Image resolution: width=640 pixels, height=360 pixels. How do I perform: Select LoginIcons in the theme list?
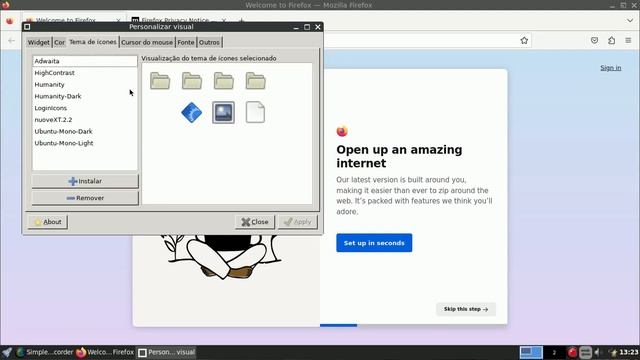click(x=85, y=108)
